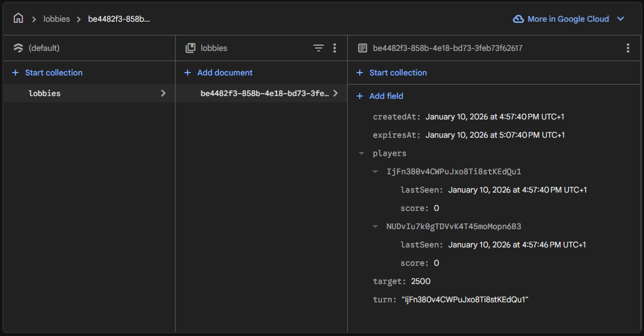Click the document icon in header
The image size is (644, 336).
pos(363,49)
